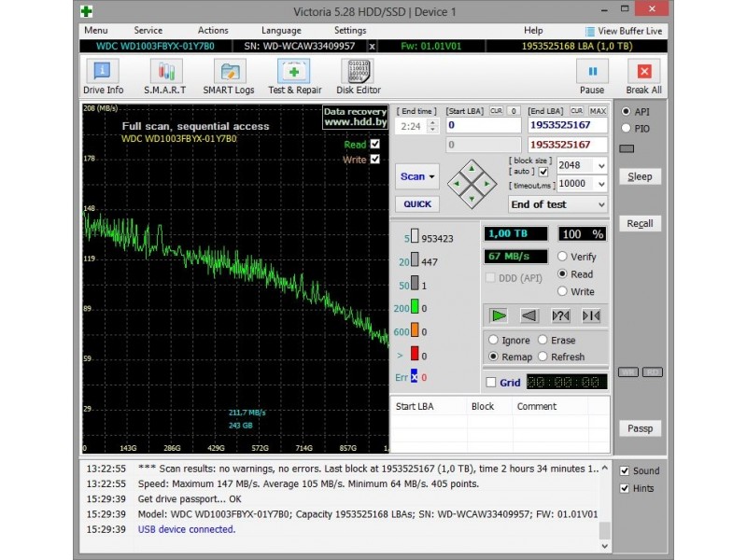This screenshot has height=560, width=747.
Task: Click the QUICK scan button
Action: [417, 204]
